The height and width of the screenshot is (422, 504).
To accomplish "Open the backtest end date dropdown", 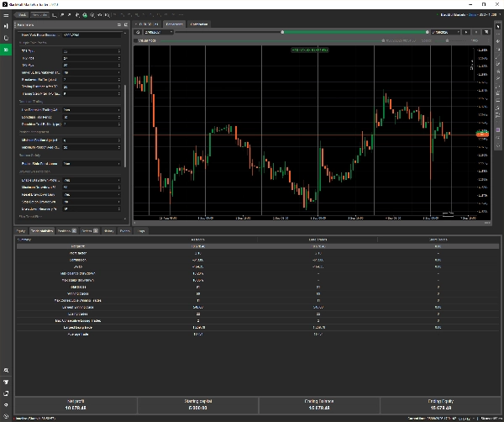I will (x=446, y=32).
